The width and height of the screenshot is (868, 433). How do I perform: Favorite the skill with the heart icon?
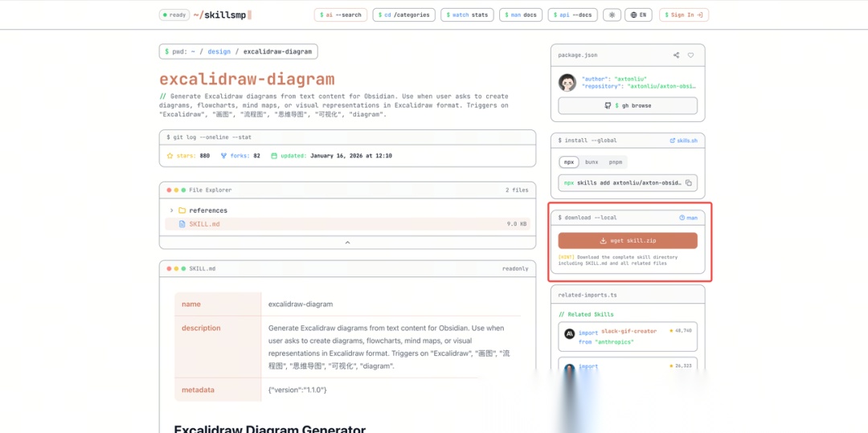click(690, 55)
